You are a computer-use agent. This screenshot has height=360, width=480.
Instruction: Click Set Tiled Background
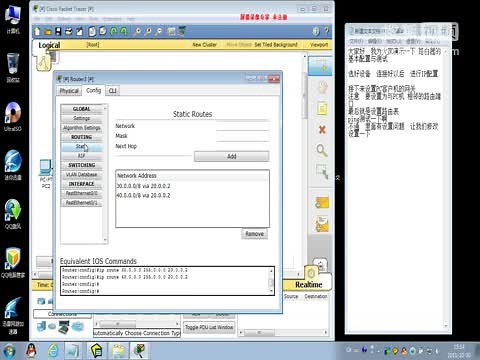click(x=276, y=44)
